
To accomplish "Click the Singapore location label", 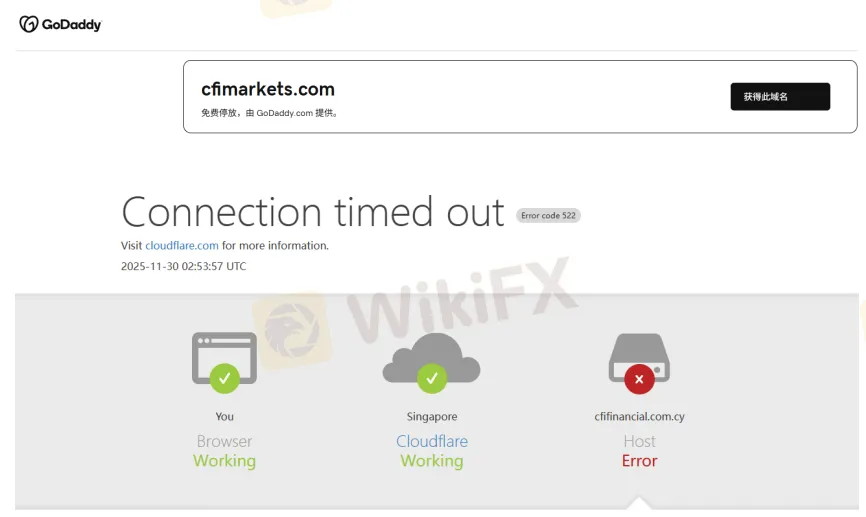I will (432, 416).
